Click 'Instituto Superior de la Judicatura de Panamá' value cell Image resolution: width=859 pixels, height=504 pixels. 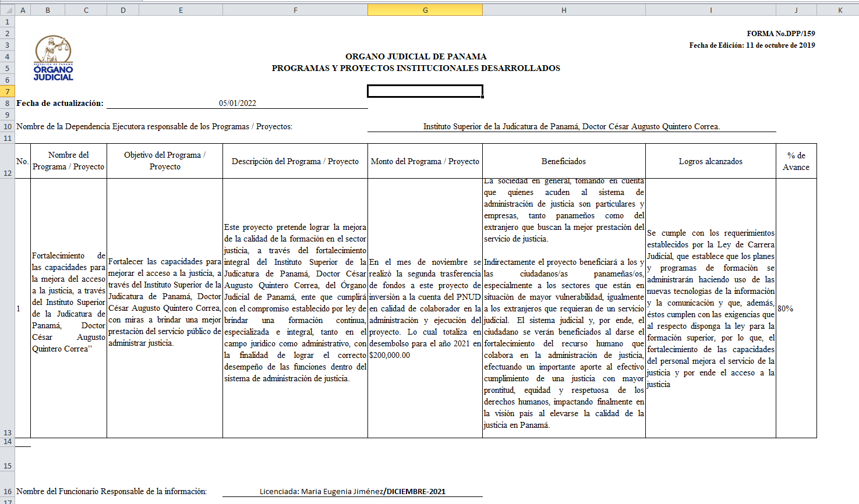tap(571, 126)
